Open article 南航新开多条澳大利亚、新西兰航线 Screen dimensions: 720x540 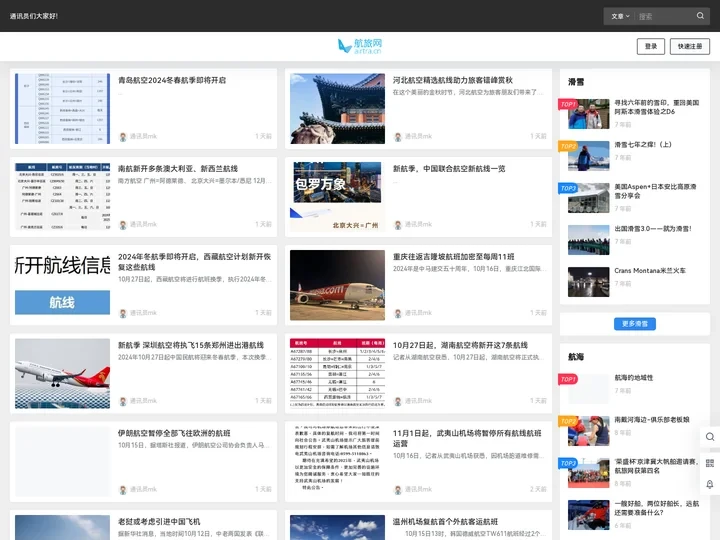coord(178,169)
